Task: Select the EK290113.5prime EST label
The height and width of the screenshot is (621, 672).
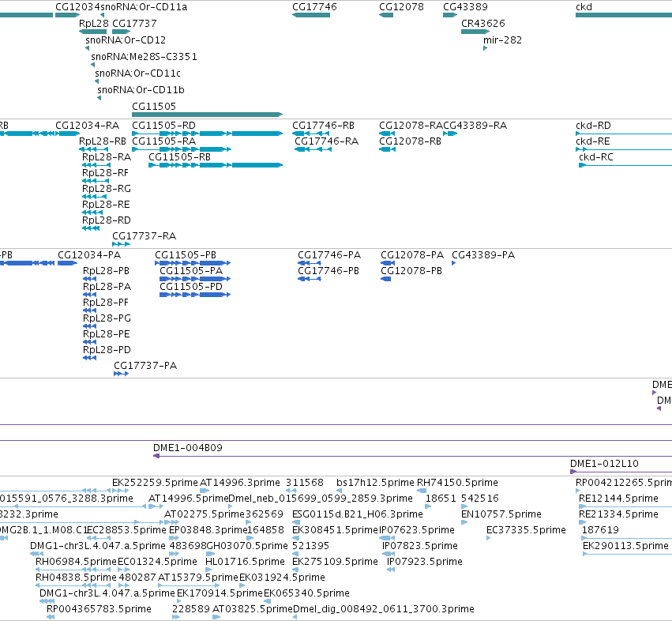Action: click(625, 546)
